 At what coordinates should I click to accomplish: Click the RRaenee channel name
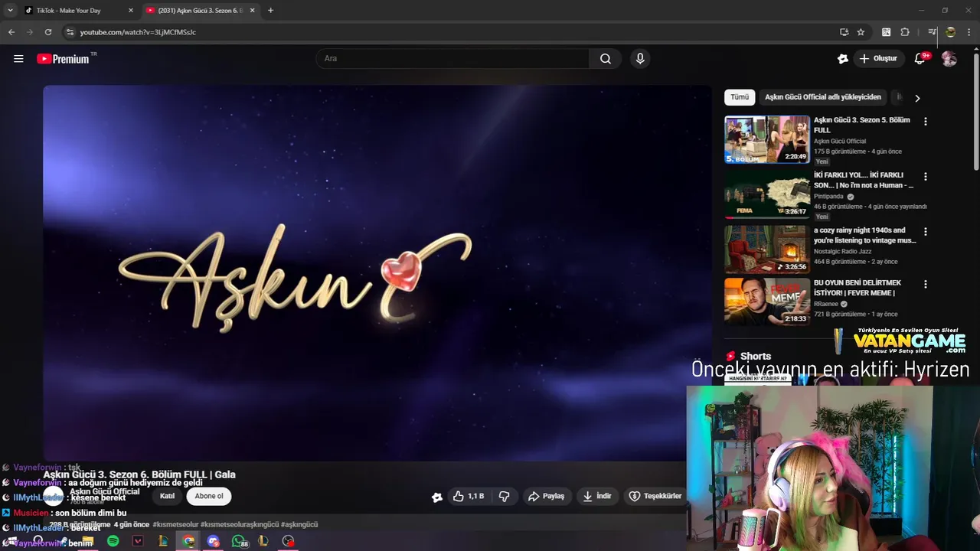coord(826,304)
